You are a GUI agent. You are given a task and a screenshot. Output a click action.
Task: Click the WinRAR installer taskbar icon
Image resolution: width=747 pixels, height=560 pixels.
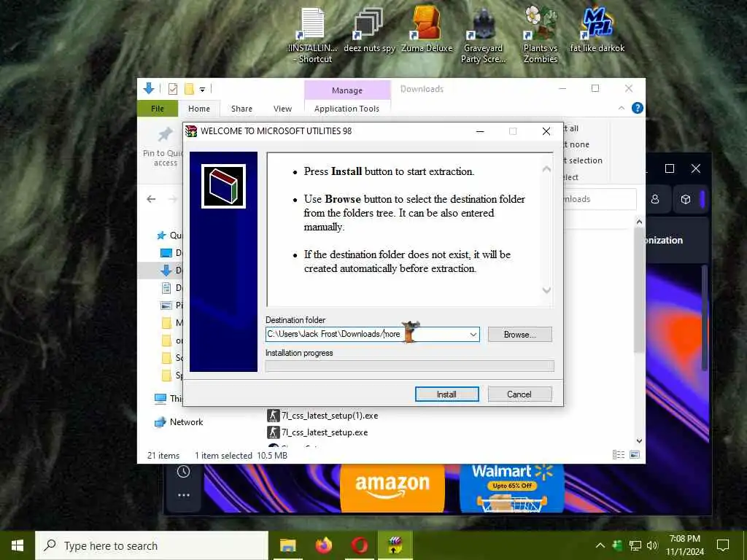click(395, 545)
